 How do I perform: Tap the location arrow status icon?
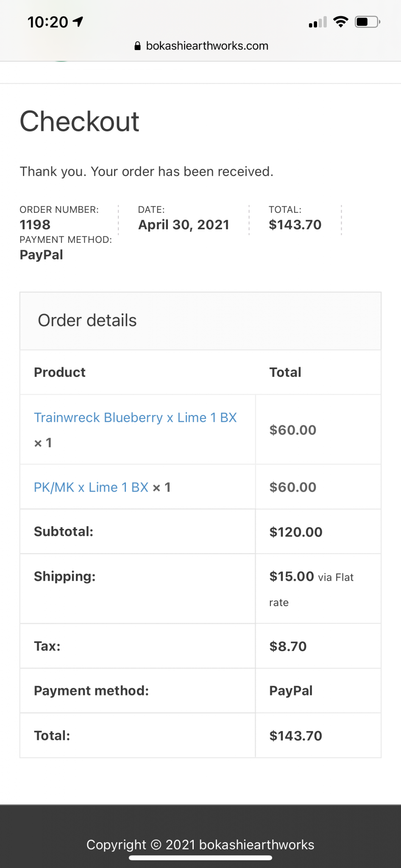coord(78,22)
